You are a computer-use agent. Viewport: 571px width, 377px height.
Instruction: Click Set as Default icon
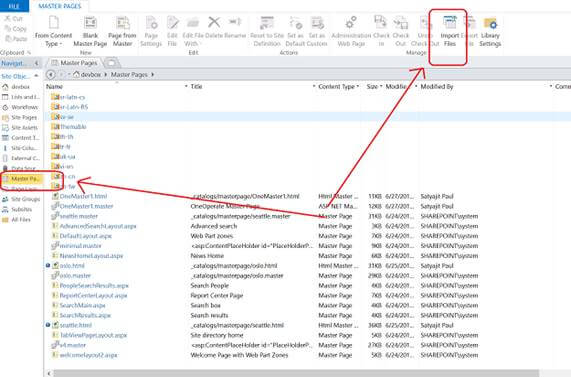coord(296,23)
